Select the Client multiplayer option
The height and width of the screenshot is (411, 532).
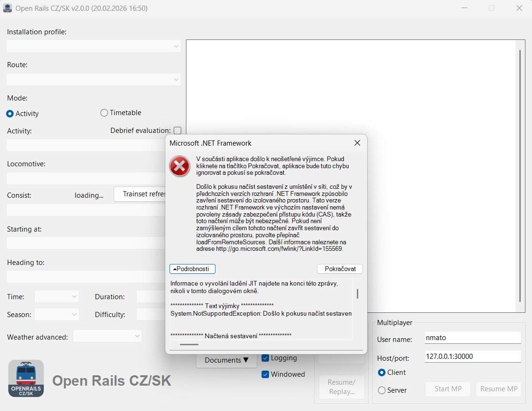click(382, 372)
